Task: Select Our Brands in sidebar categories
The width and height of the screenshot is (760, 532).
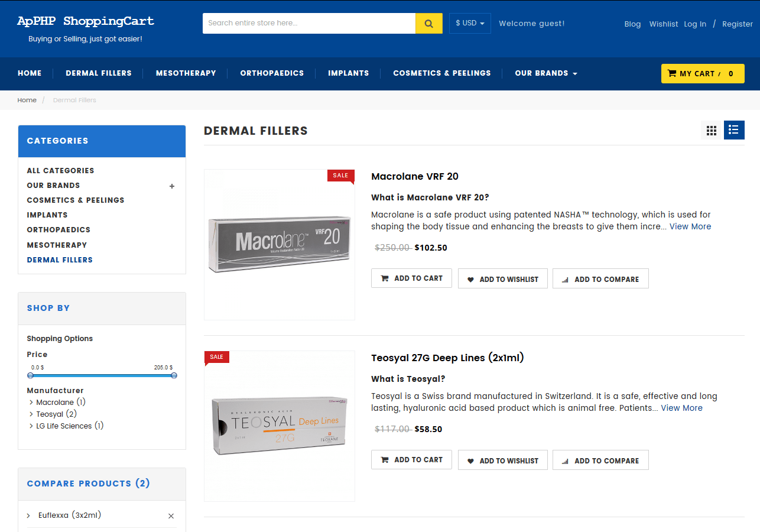Action: pyautogui.click(x=53, y=186)
